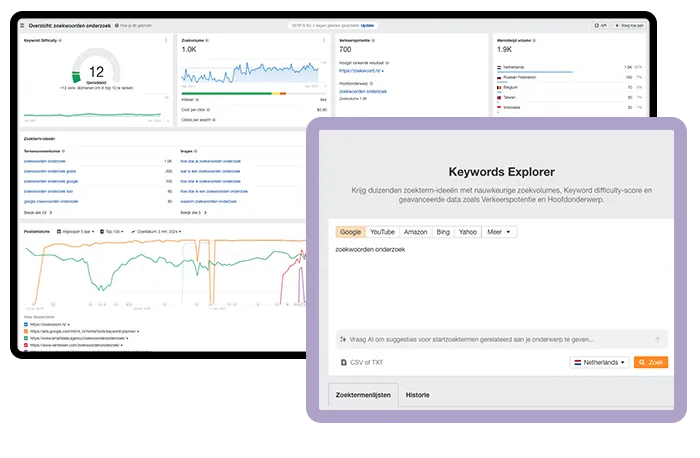Click the send arrow in the AI suggestion field
700x458 pixels.
point(657,339)
